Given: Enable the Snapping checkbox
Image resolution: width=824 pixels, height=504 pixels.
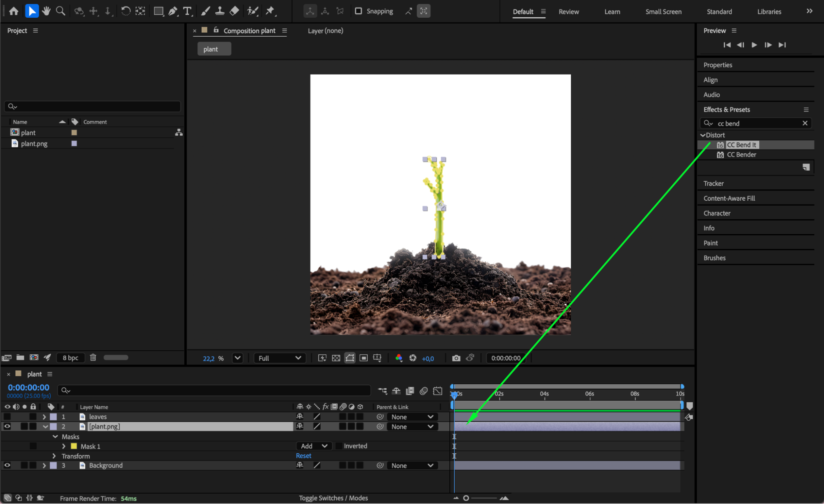Looking at the screenshot, I should pos(358,11).
